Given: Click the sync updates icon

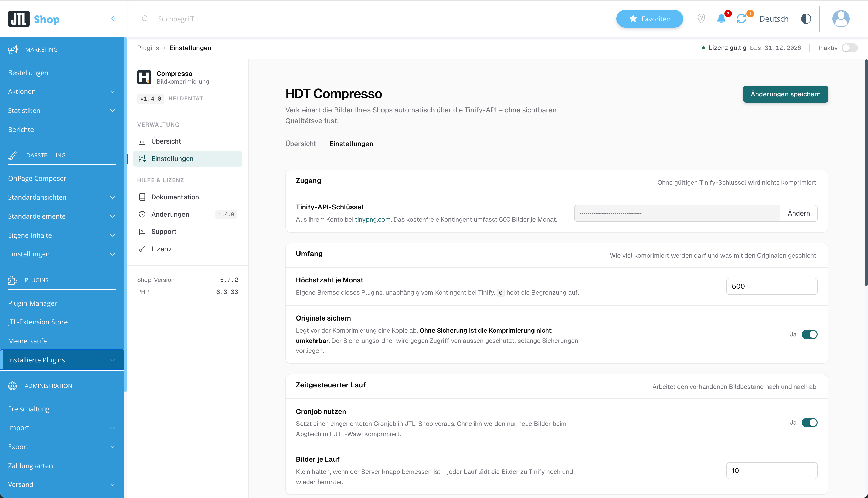Looking at the screenshot, I should (741, 19).
